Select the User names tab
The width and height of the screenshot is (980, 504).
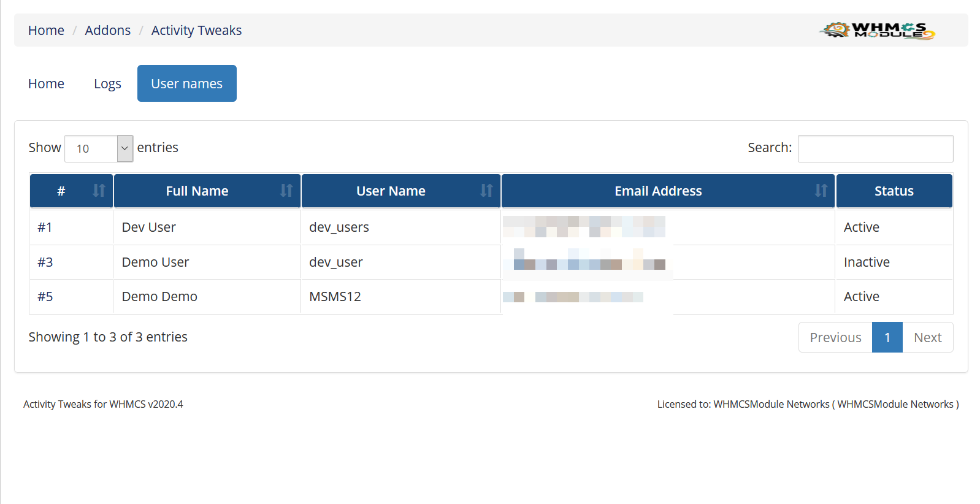coord(187,83)
